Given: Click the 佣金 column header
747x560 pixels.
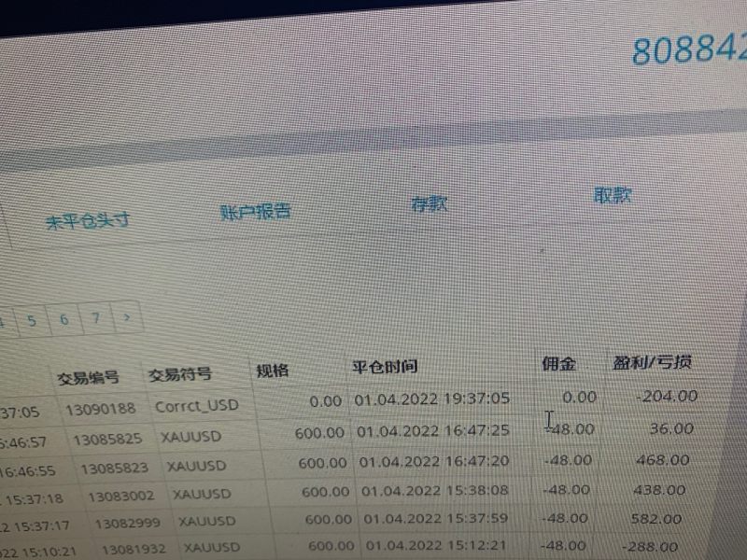Looking at the screenshot, I should pos(558,364).
